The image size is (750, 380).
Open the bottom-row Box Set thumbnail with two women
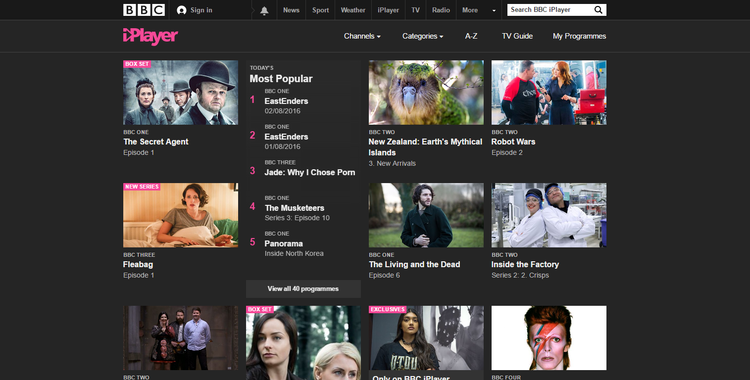[303, 343]
